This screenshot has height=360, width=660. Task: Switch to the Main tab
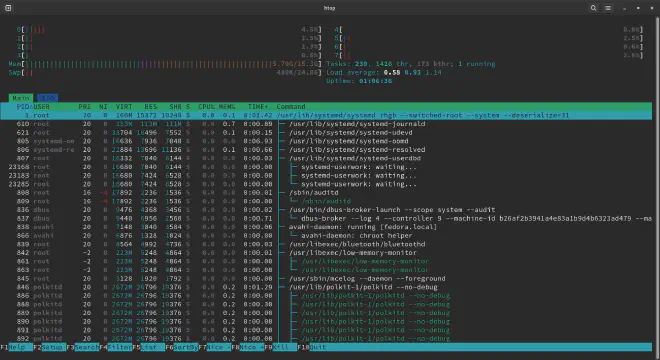[21, 98]
